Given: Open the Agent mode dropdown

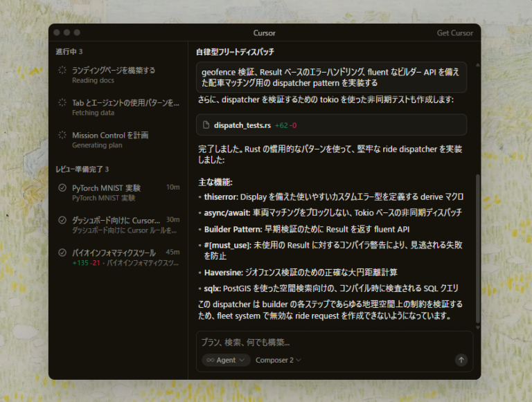Looking at the screenshot, I should point(226,360).
